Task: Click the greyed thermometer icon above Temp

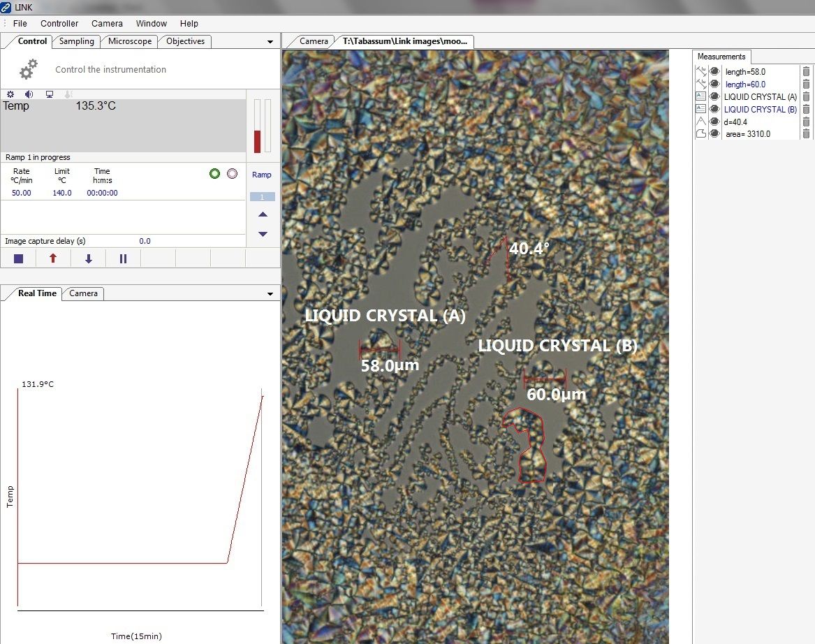Action: click(x=68, y=94)
